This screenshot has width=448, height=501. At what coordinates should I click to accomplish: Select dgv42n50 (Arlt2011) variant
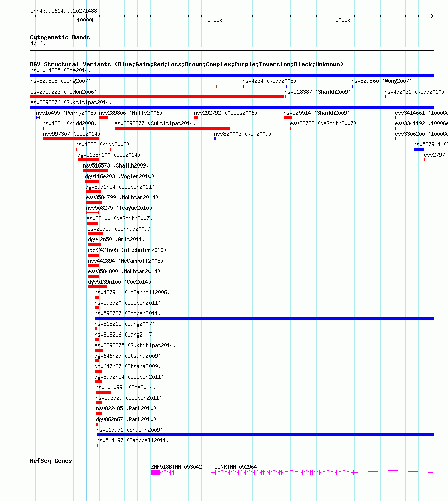pos(94,244)
